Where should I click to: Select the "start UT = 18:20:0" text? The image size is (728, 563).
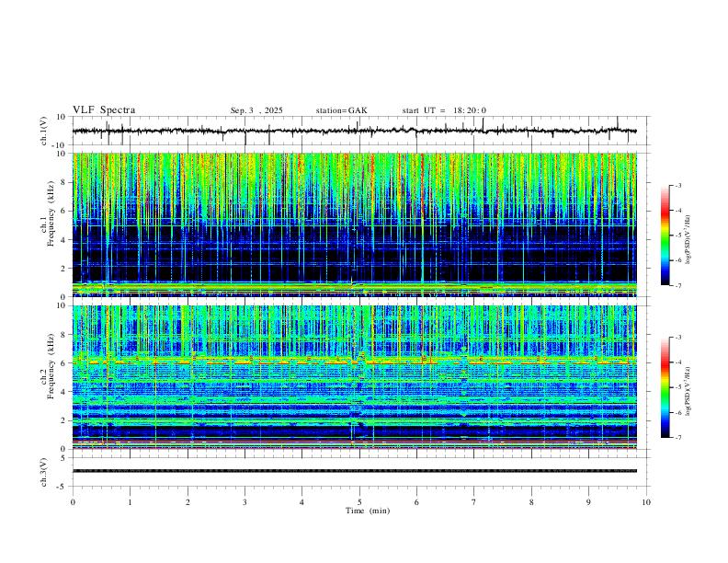pyautogui.click(x=444, y=110)
